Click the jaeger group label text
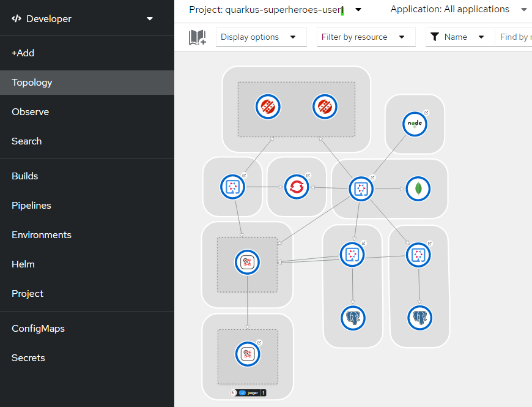Image resolution: width=532 pixels, height=407 pixels. 253,393
